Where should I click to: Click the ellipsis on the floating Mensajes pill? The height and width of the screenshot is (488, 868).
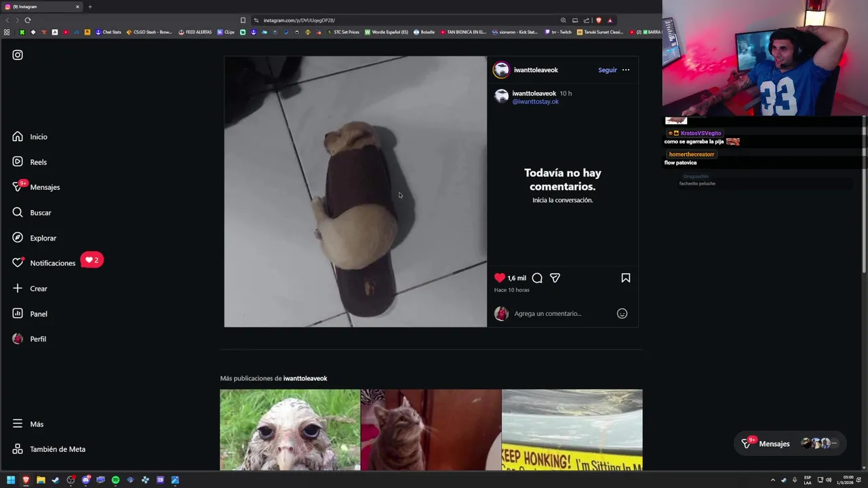[834, 443]
